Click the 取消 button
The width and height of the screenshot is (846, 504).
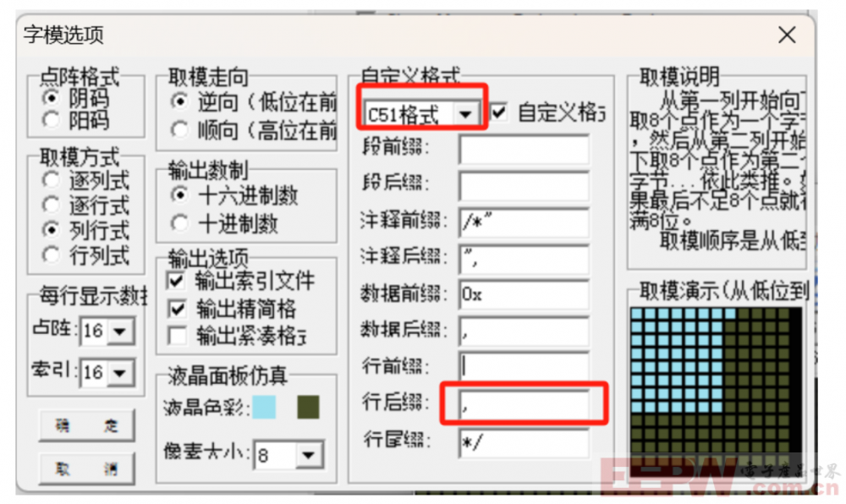tap(87, 468)
